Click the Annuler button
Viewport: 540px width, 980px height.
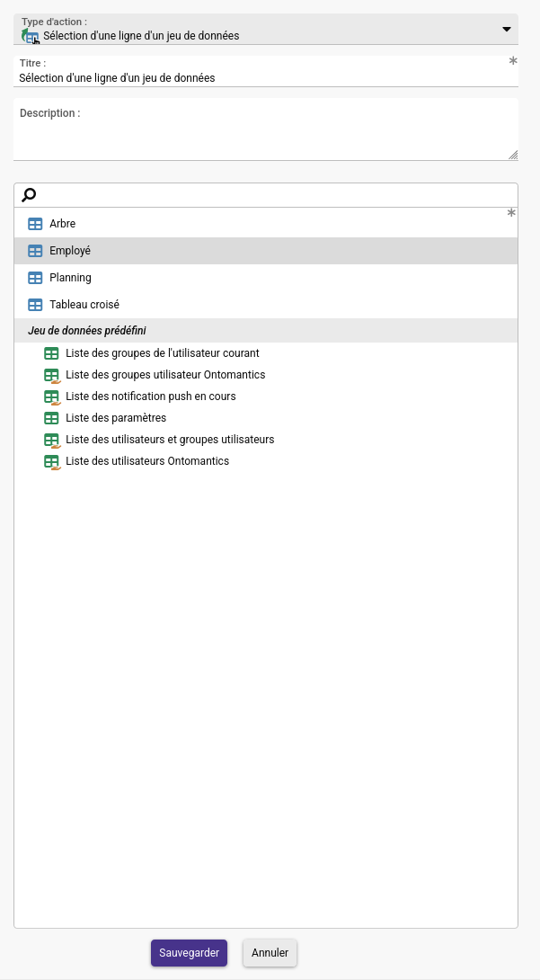pos(270,953)
